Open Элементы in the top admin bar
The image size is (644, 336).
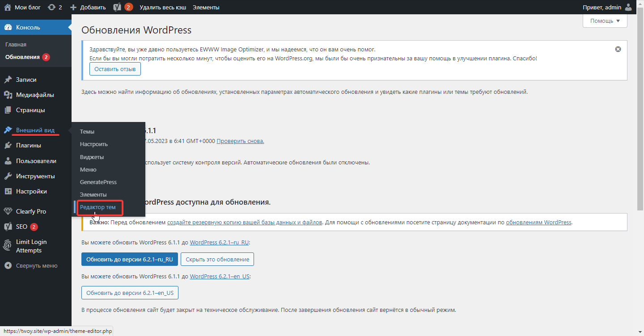(x=206, y=7)
